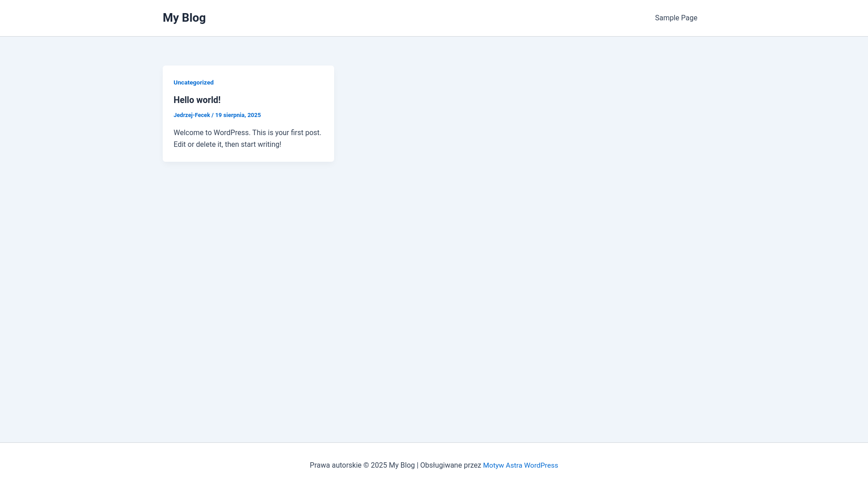868x488 pixels.
Task: Open author link Jedrzej-Fecek
Action: pyautogui.click(x=192, y=115)
